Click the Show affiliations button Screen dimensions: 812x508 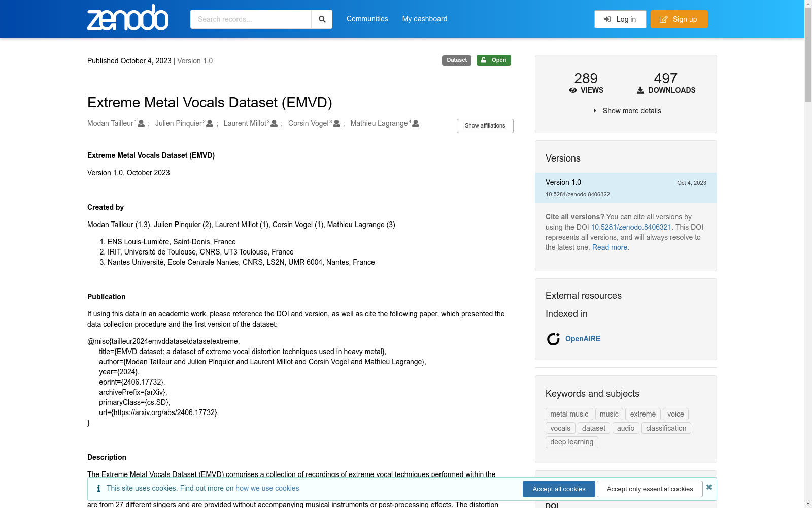click(x=485, y=126)
